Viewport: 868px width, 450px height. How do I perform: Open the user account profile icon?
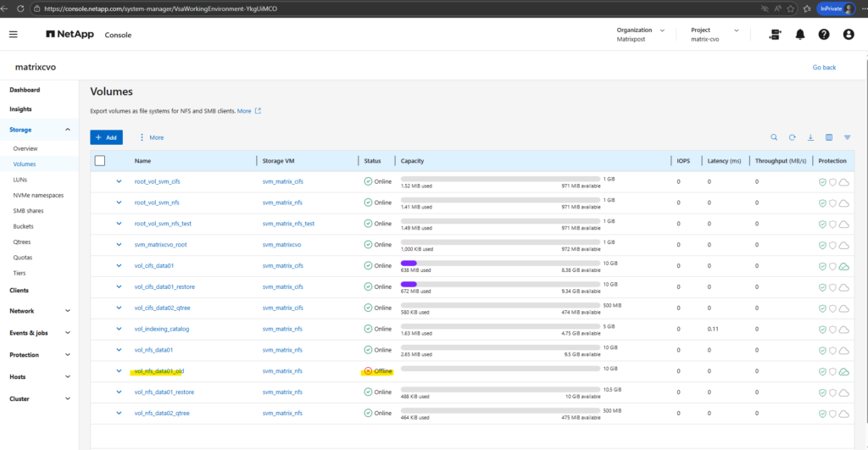click(849, 35)
